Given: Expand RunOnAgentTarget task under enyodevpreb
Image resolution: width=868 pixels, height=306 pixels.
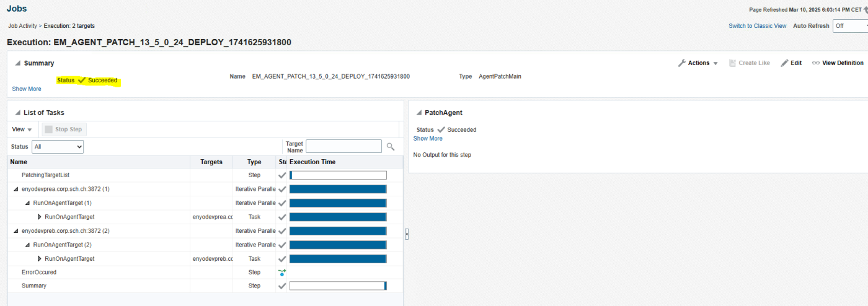Looking at the screenshot, I should click(40, 258).
